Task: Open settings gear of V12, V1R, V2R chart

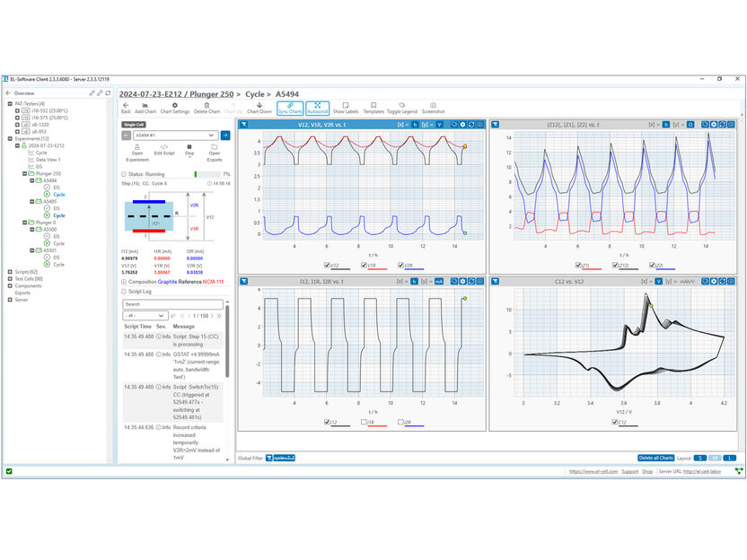Action: point(462,124)
